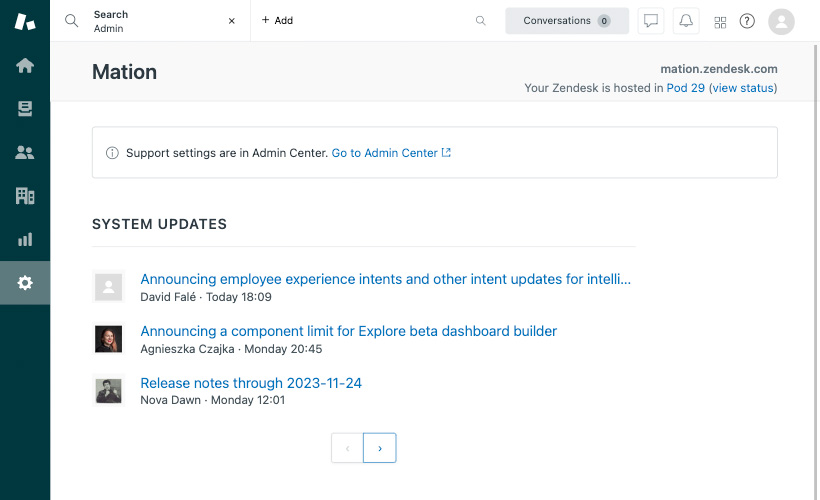This screenshot has width=820, height=500.
Task: Open the Pod 29 link
Action: [685, 88]
